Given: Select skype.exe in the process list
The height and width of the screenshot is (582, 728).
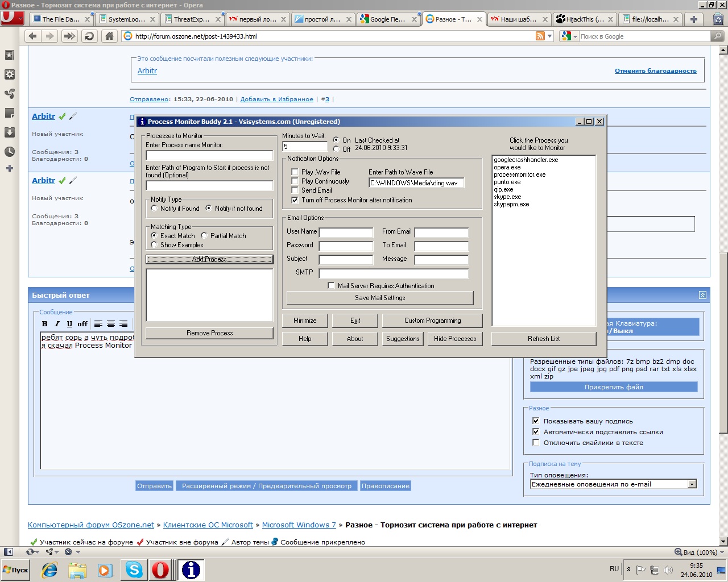Looking at the screenshot, I should (x=507, y=197).
